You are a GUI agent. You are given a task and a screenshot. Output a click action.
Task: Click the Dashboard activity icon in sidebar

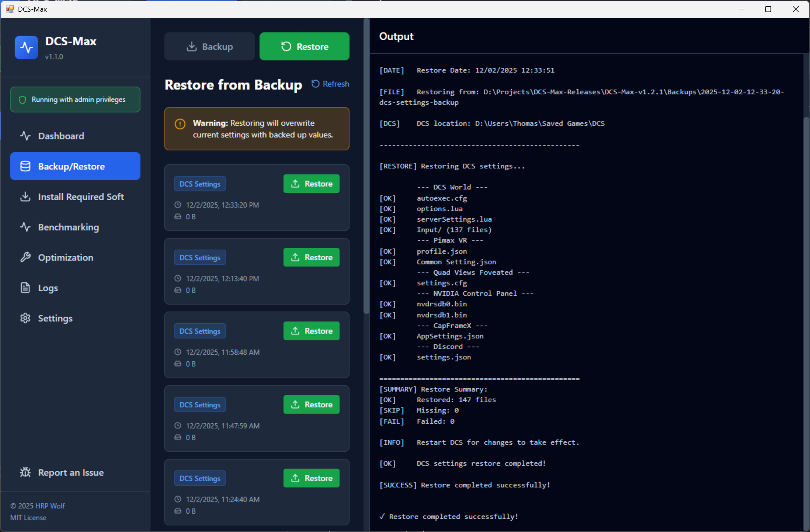point(25,136)
